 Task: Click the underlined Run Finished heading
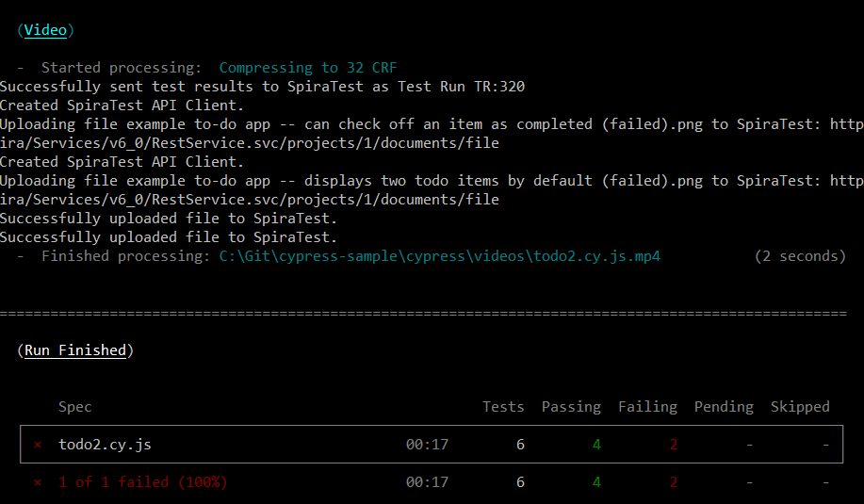click(x=75, y=350)
